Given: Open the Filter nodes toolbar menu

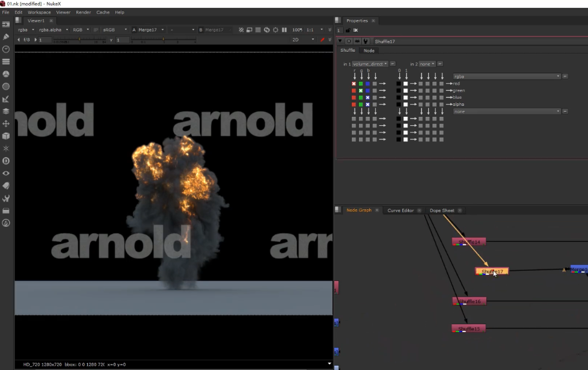Looking at the screenshot, I should [x=6, y=86].
